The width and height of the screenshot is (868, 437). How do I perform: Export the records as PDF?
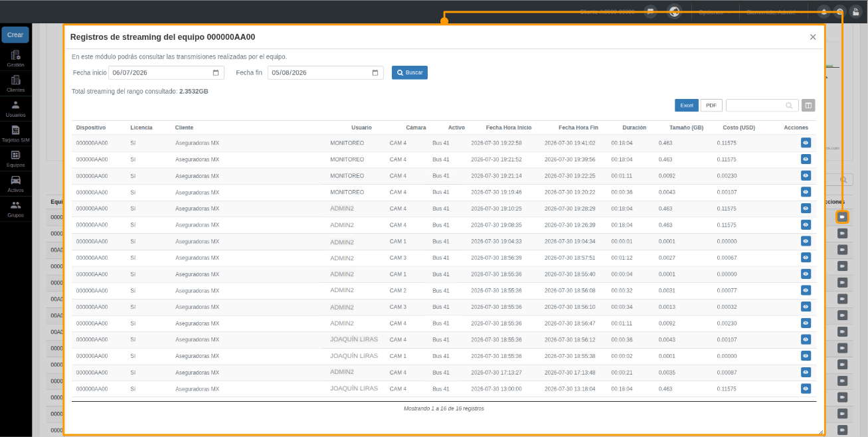click(711, 105)
